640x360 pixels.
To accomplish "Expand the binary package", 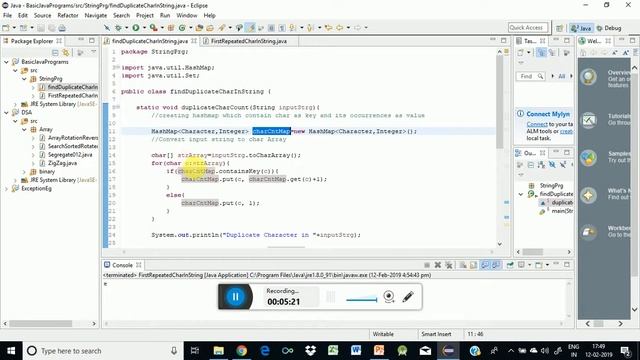I will pos(24,172).
